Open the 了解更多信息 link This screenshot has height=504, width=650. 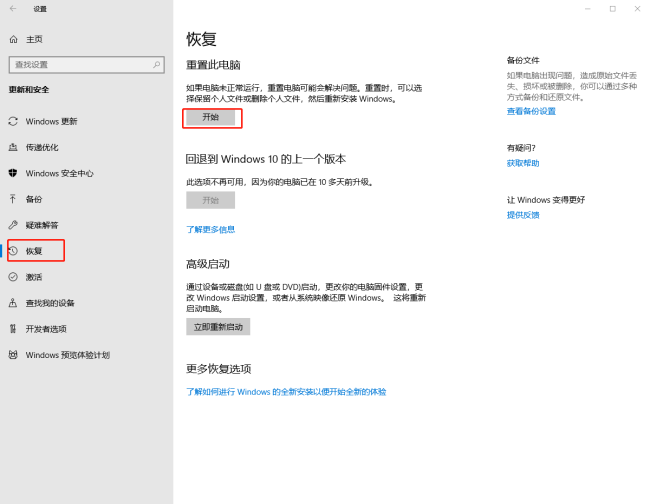(211, 229)
